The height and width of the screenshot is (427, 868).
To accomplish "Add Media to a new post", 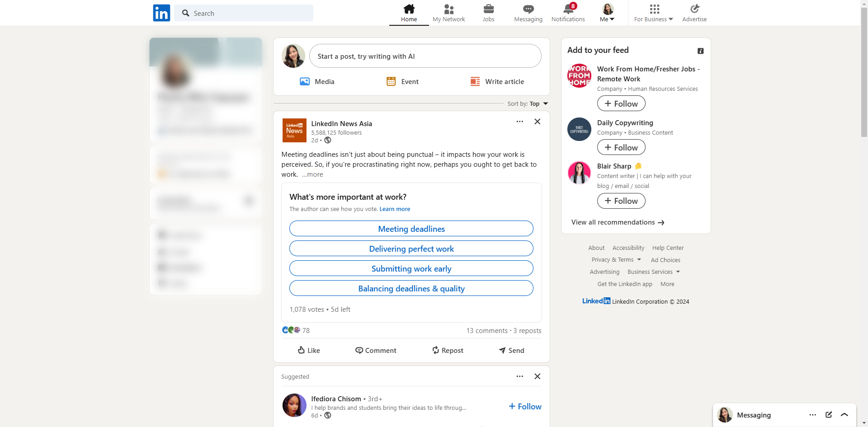I will (317, 82).
